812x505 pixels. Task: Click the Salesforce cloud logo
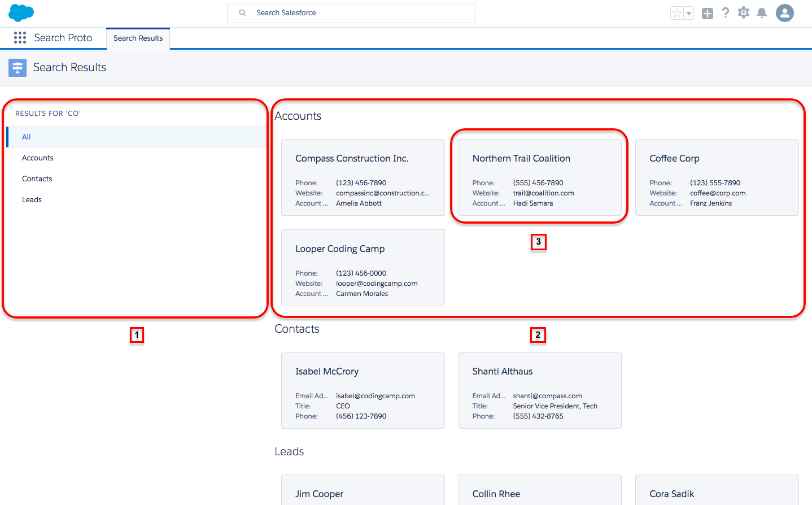point(21,12)
